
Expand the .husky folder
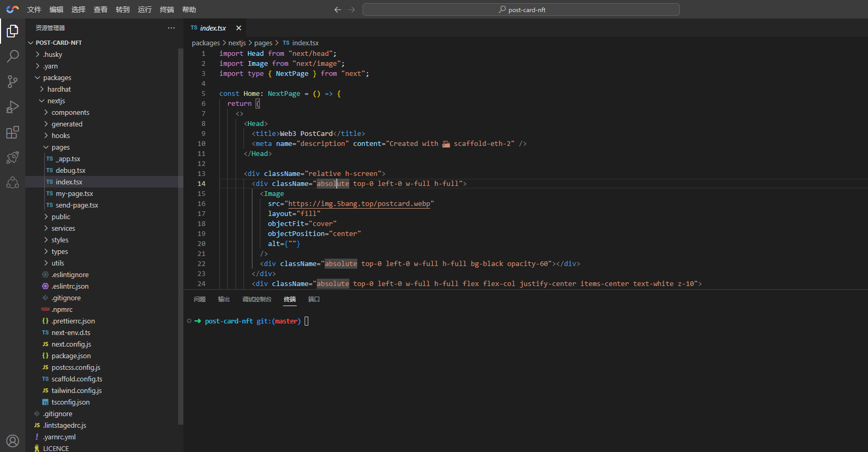point(104,54)
